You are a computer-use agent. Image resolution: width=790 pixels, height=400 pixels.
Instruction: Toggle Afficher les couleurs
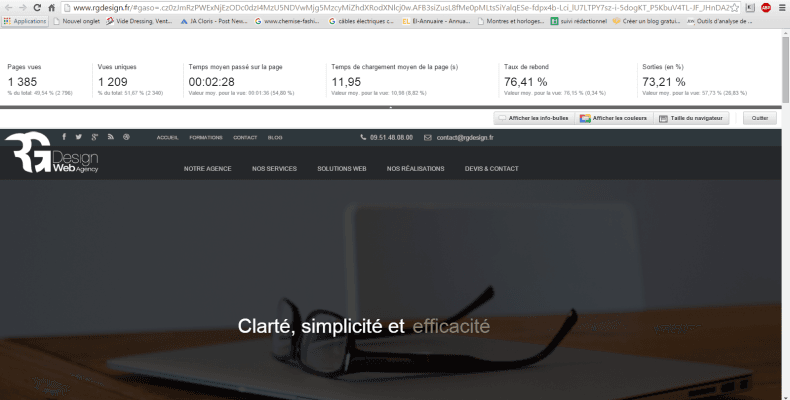coord(614,118)
